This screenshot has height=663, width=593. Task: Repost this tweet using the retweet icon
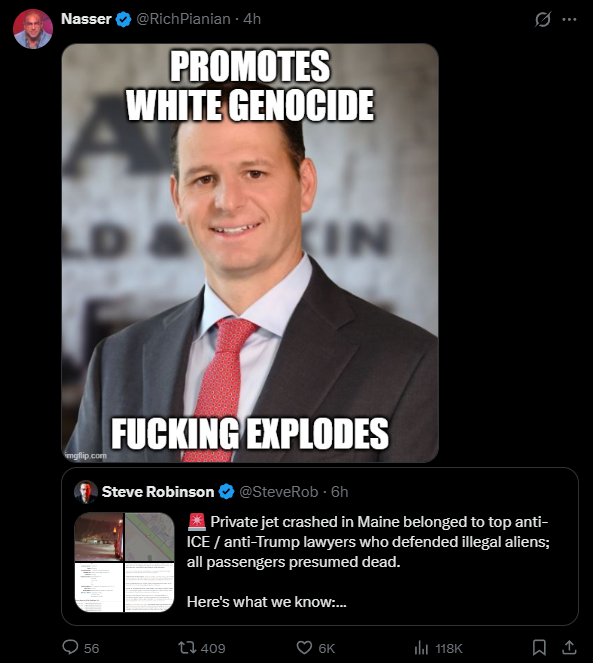(x=185, y=647)
